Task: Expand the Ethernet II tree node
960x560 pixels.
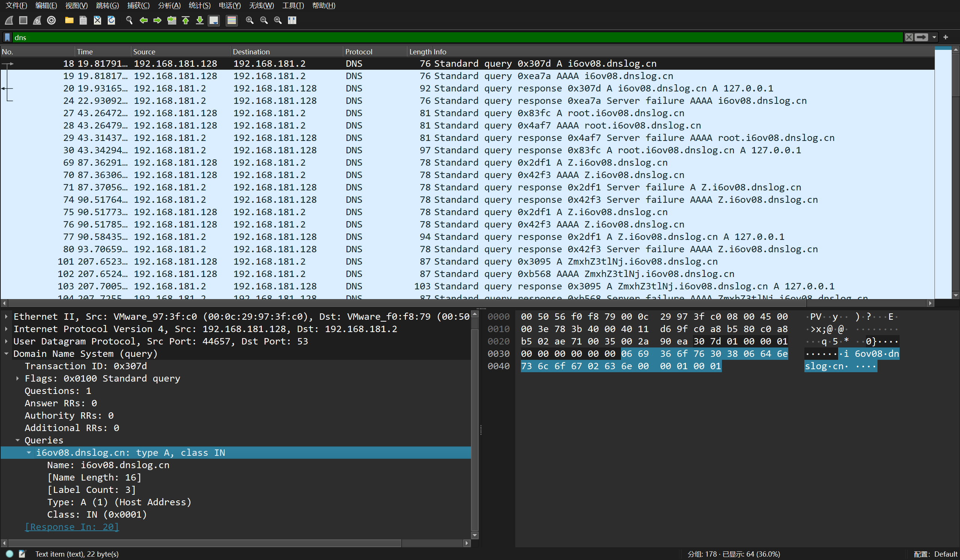Action: 6,317
